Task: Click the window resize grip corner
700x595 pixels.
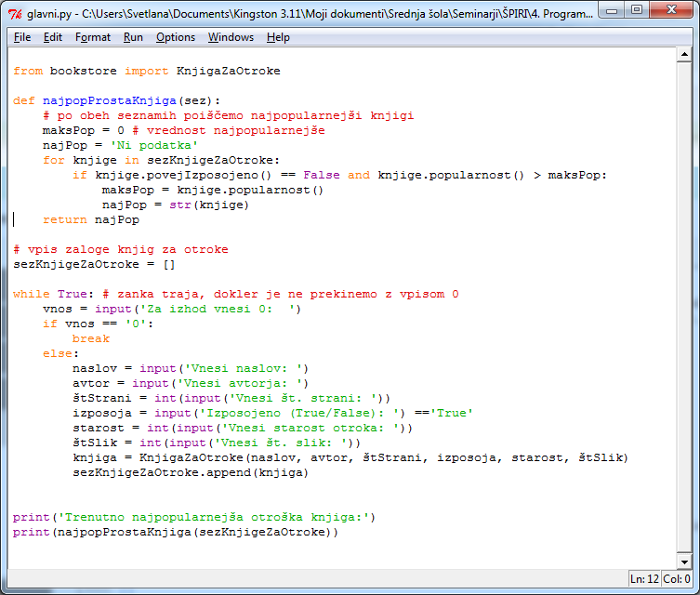Action: pos(693,588)
